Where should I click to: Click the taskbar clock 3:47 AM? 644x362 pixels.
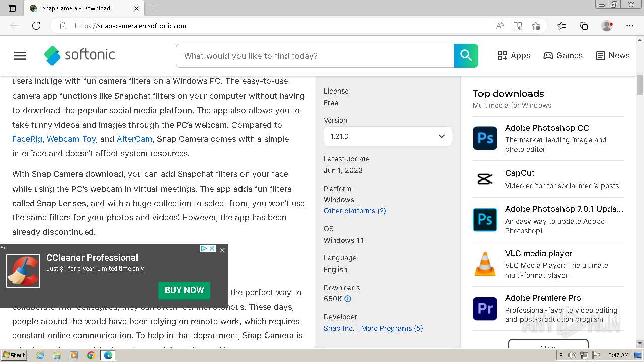[618, 355]
